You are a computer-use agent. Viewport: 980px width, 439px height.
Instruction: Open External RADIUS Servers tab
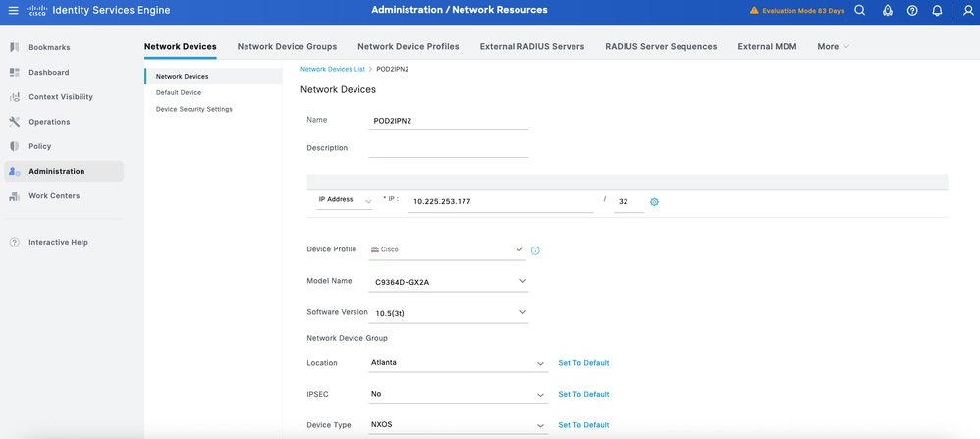coord(532,46)
